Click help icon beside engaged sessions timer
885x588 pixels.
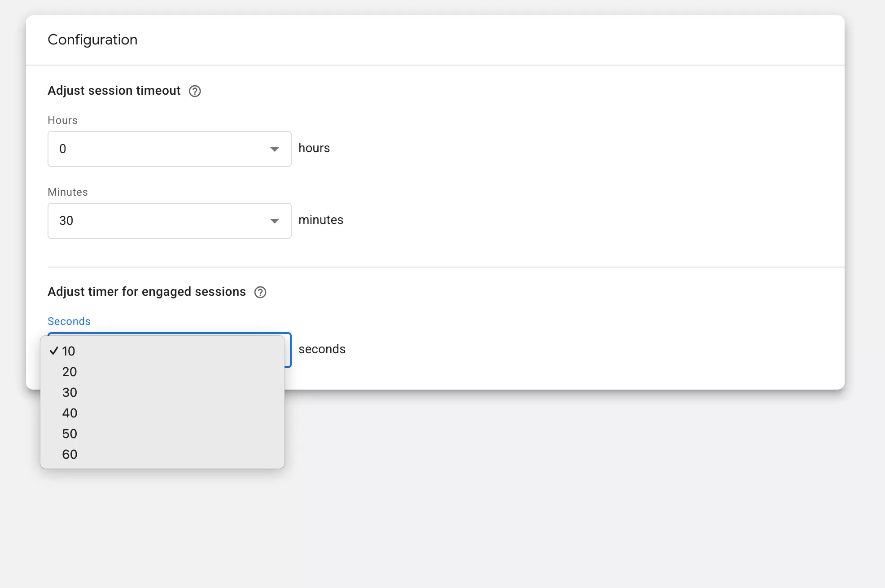[260, 292]
